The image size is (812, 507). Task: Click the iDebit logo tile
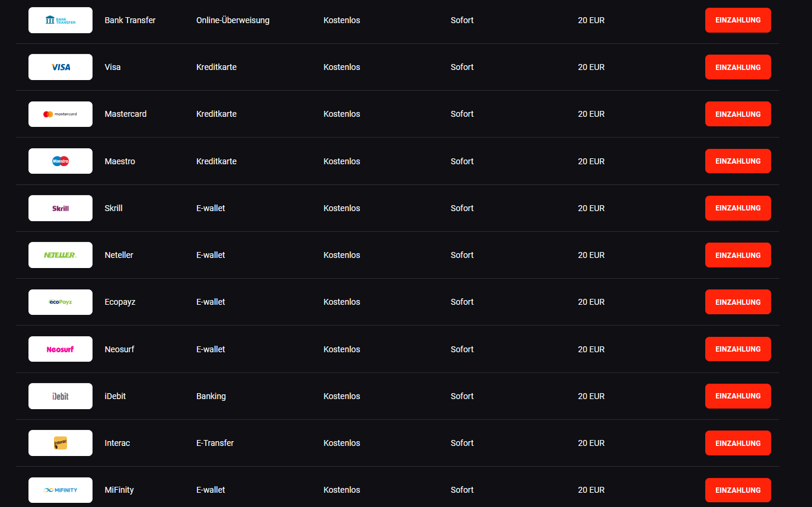click(60, 396)
